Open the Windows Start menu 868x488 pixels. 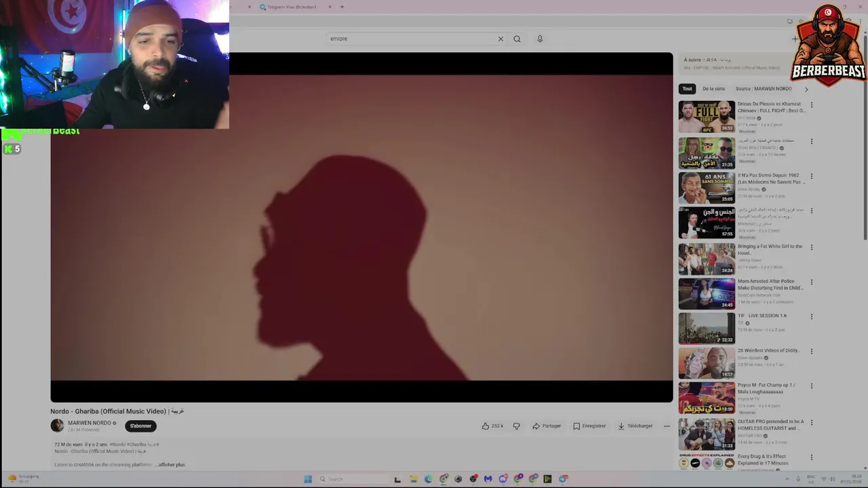tap(308, 479)
